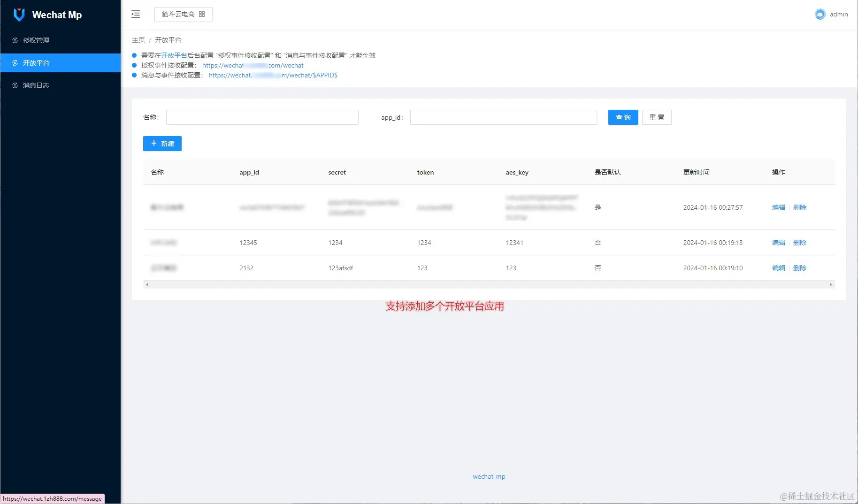
Task: Click the 更新时间 column header
Action: click(x=697, y=172)
